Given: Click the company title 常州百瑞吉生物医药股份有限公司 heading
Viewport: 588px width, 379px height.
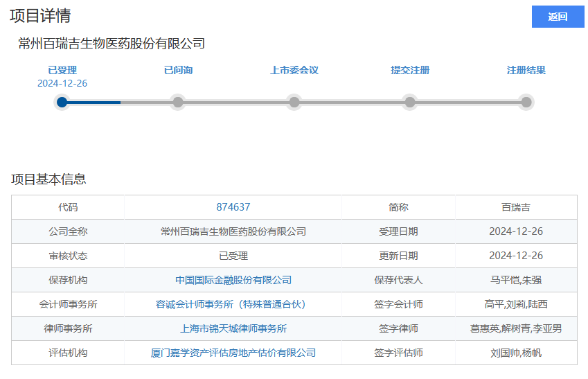Looking at the screenshot, I should click(x=112, y=44).
